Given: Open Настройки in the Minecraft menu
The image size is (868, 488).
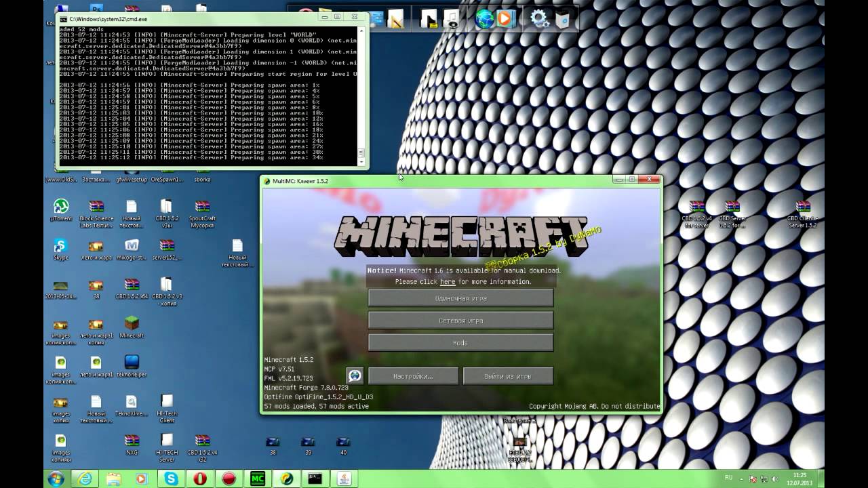Looking at the screenshot, I should tap(413, 376).
